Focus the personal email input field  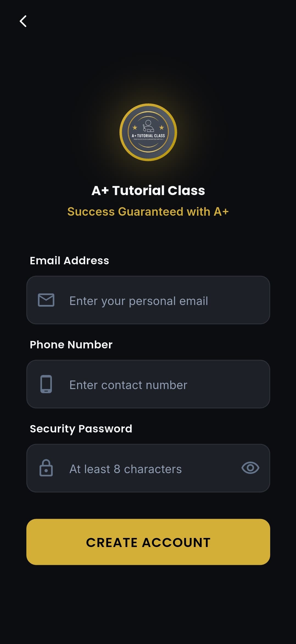(x=154, y=301)
